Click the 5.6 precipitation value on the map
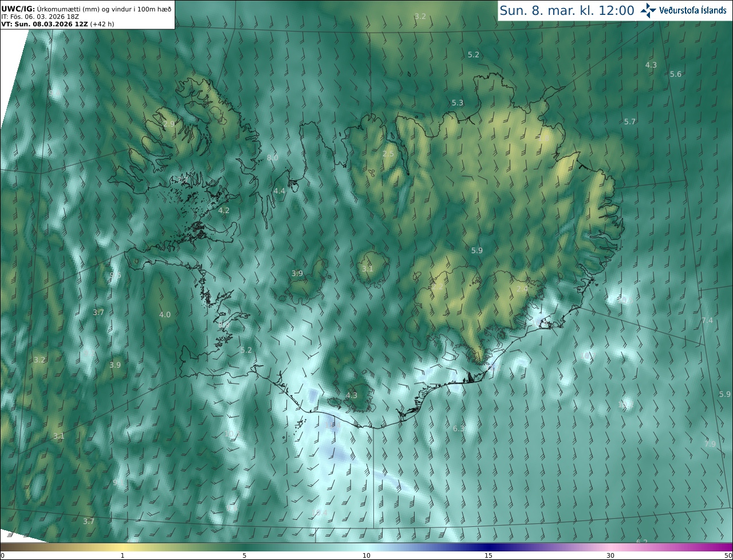733x560 pixels. click(676, 74)
